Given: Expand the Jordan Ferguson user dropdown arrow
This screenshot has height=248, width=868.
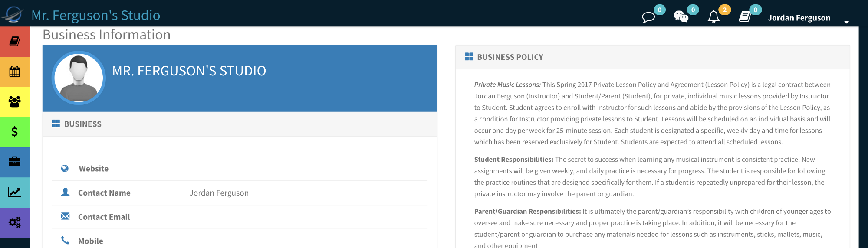Looking at the screenshot, I should click(846, 22).
